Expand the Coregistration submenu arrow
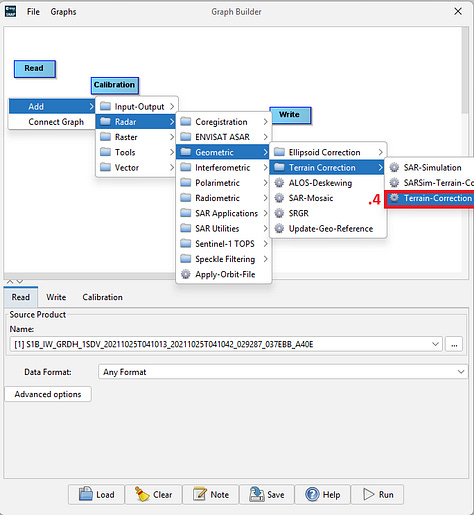 coord(266,122)
